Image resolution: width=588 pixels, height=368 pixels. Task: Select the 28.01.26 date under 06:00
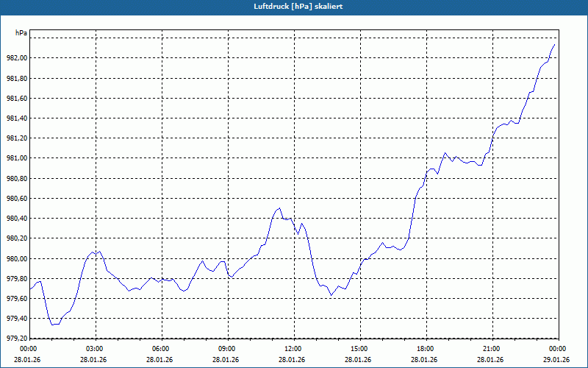click(159, 360)
